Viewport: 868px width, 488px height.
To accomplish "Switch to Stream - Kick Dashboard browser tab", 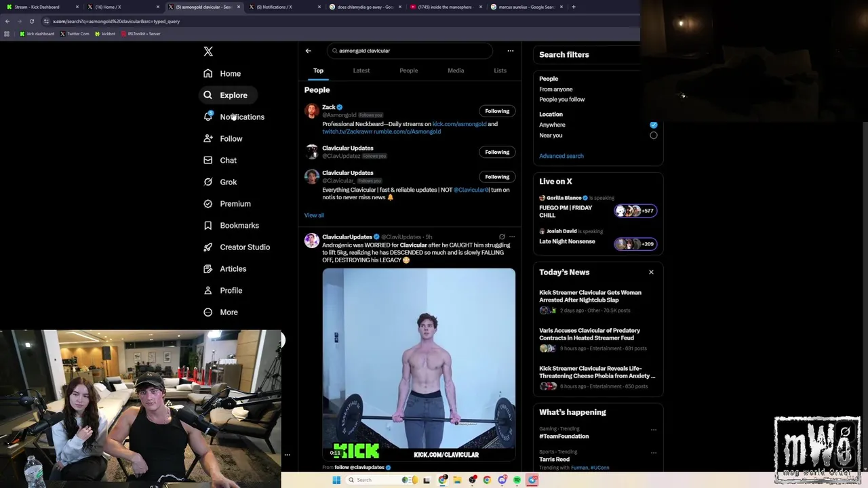I will [x=43, y=7].
